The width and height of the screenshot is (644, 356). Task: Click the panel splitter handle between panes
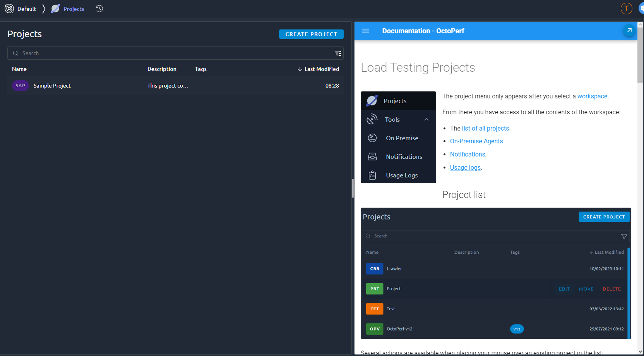point(353,188)
